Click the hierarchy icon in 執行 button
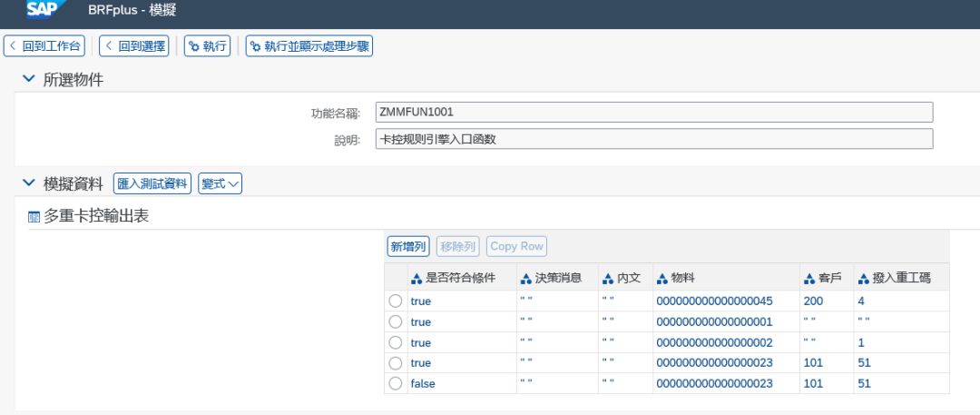The height and width of the screenshot is (415, 980). [x=194, y=46]
